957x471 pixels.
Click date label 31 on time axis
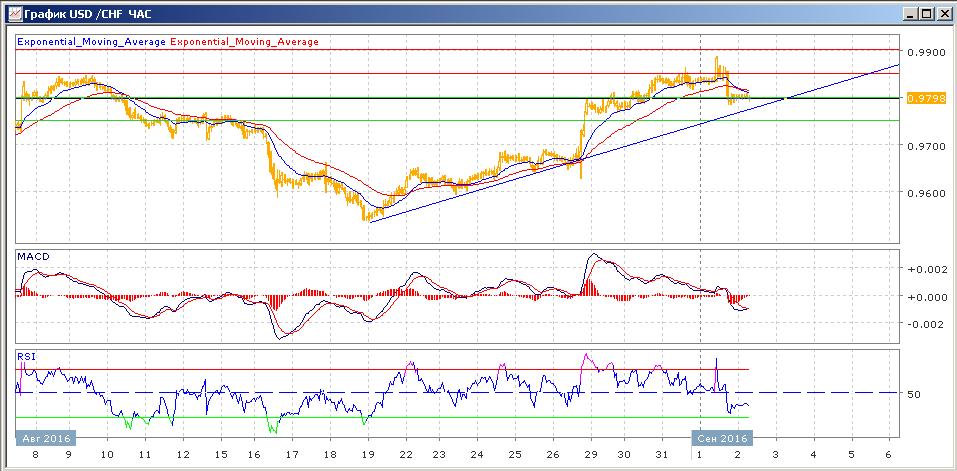[x=661, y=455]
